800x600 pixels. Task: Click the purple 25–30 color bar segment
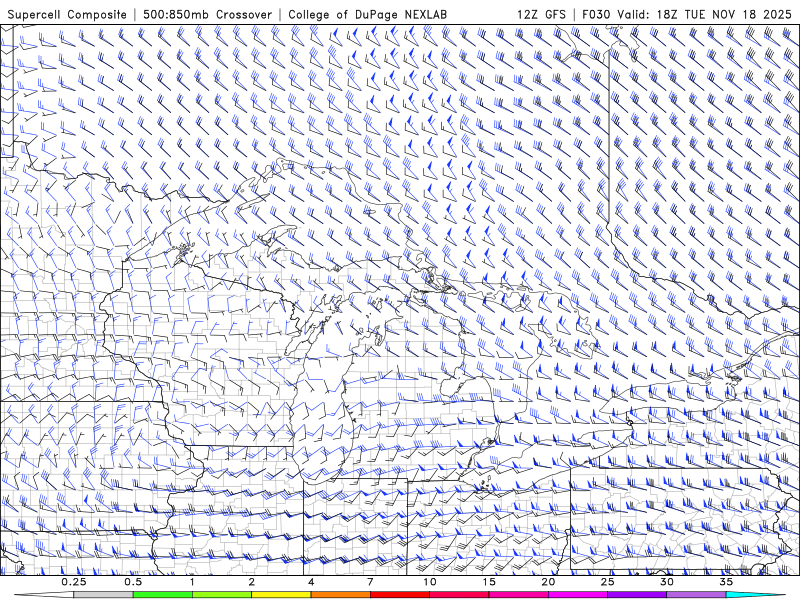point(637,595)
